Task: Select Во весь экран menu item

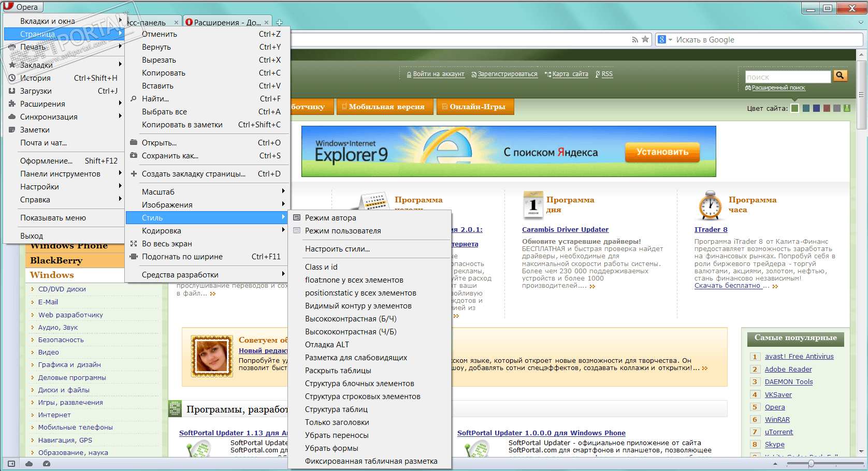Action: (207, 244)
